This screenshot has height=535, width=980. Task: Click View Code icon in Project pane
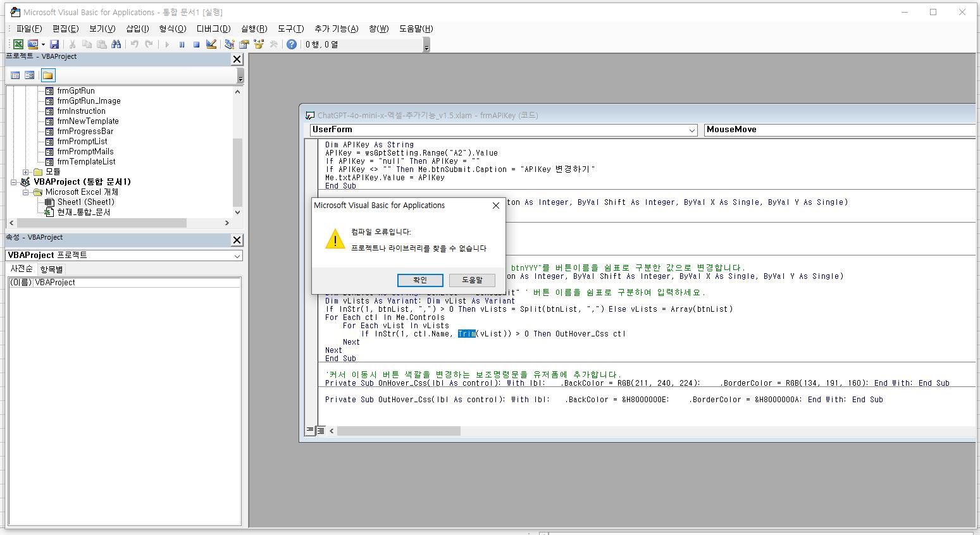coord(15,75)
